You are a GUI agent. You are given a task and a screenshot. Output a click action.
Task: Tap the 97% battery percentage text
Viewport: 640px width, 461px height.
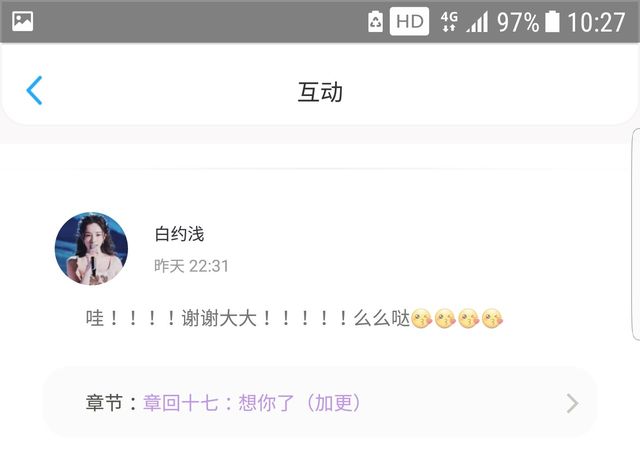click(x=518, y=22)
